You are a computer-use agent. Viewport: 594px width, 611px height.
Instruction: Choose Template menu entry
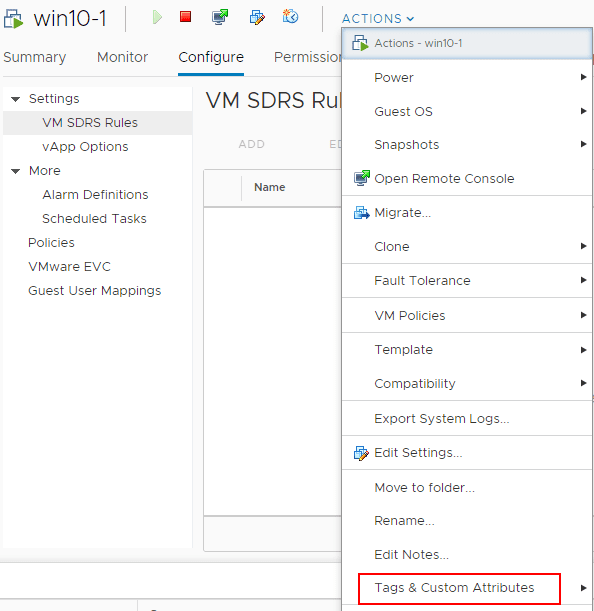point(467,350)
